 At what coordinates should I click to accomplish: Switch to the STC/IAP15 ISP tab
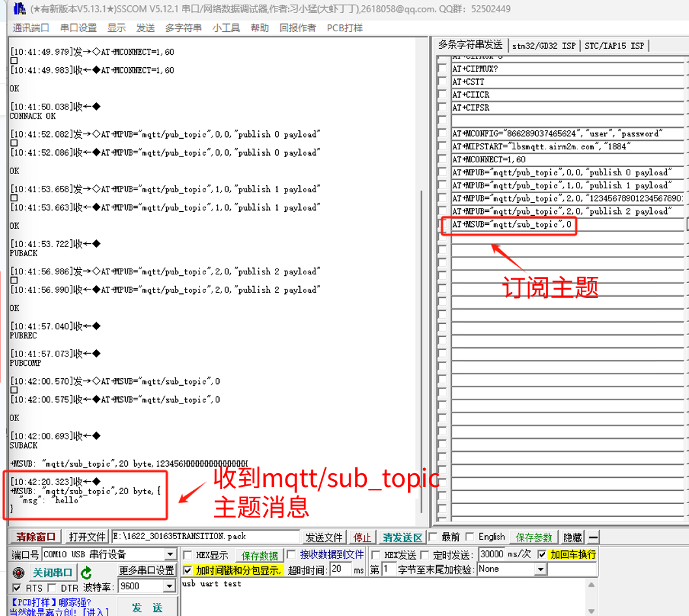pyautogui.click(x=614, y=46)
